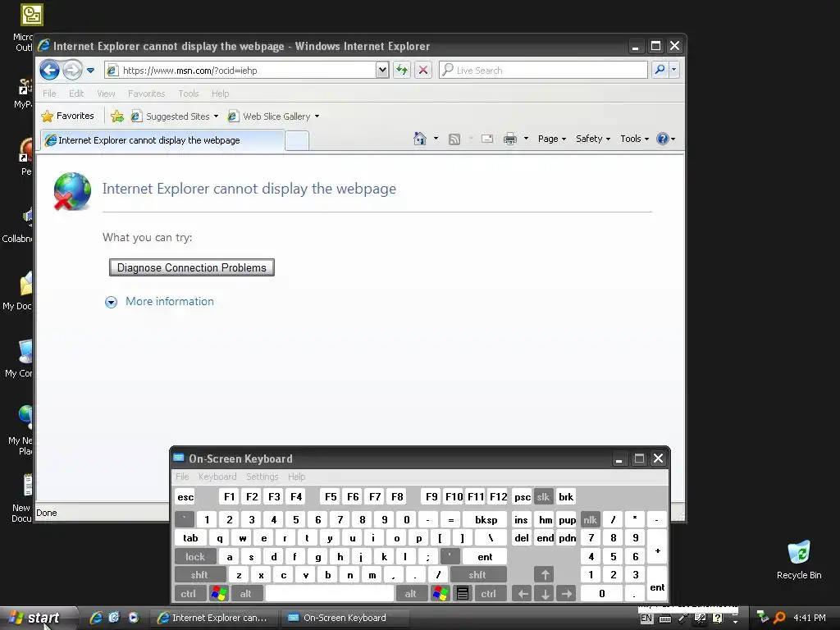Toggle left alt key on On-Screen Keyboard
This screenshot has height=630, width=840.
click(x=245, y=594)
